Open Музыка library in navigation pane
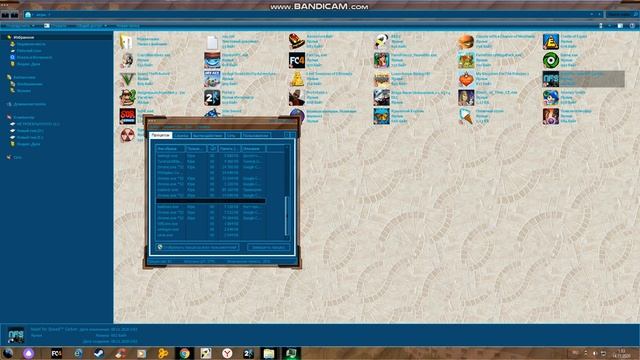The width and height of the screenshot is (640, 360). [24, 91]
